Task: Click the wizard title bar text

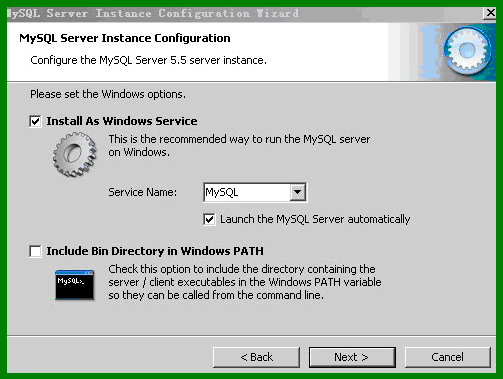Action: (x=153, y=13)
